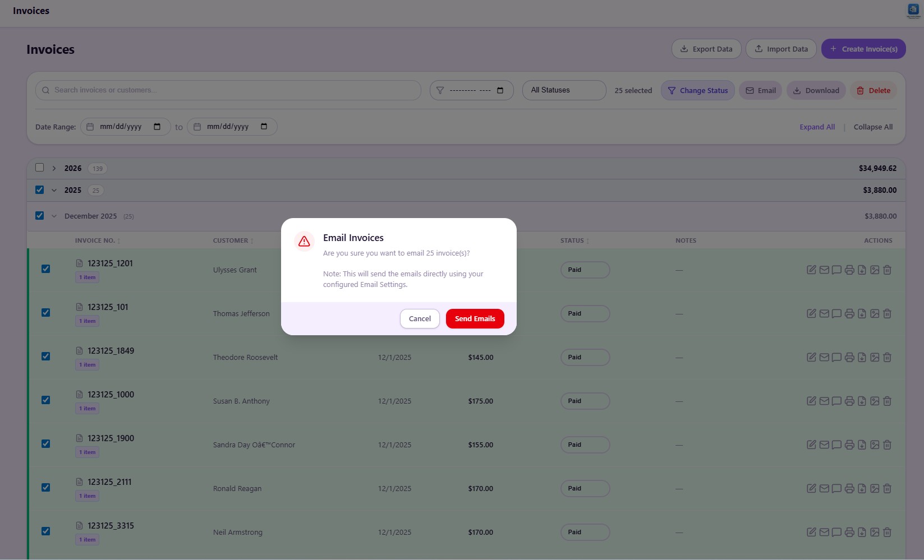Print Theodore Roosevelt's invoice

[x=849, y=357]
